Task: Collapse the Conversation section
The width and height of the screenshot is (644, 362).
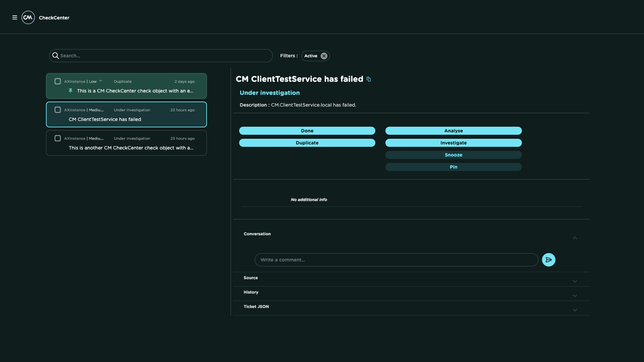Action: coord(575,238)
